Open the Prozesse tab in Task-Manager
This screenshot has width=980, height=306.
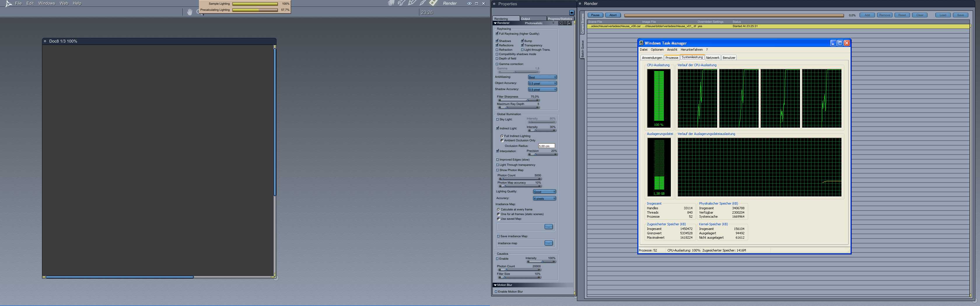click(x=671, y=58)
